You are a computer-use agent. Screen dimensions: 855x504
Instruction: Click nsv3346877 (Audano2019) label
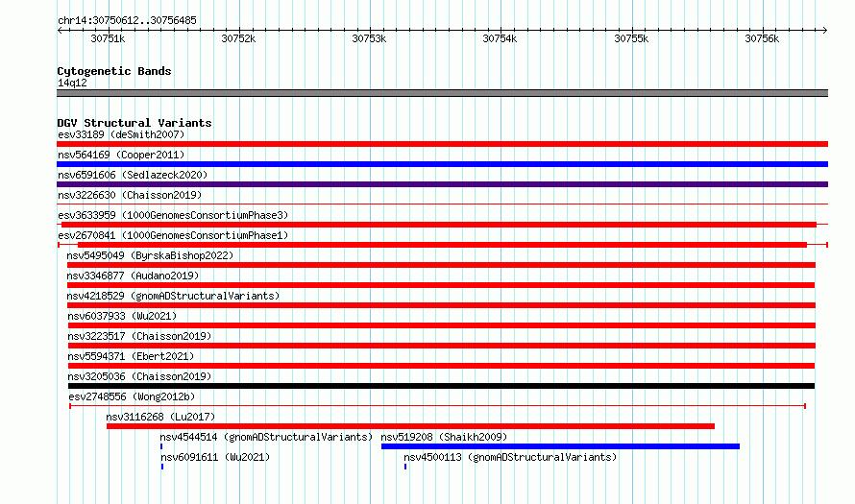coord(133,276)
